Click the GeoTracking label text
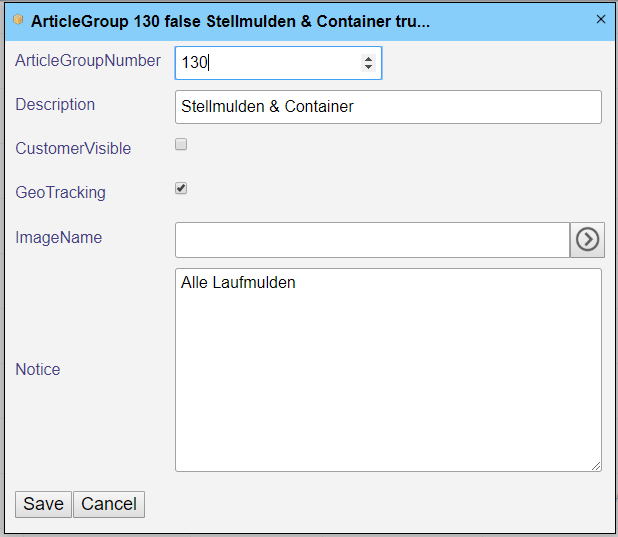 tap(61, 193)
